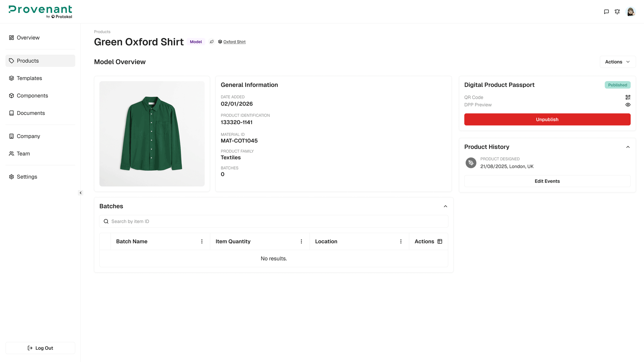This screenshot has height=362, width=644.
Task: Collapse the Batches section chevron
Action: pos(445,206)
